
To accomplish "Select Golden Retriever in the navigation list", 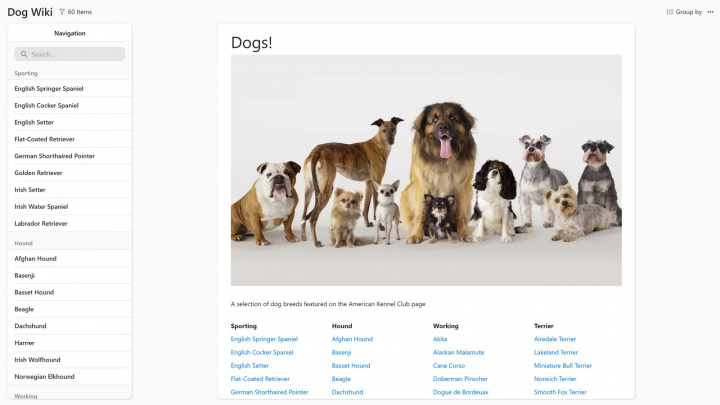I will pyautogui.click(x=38, y=173).
